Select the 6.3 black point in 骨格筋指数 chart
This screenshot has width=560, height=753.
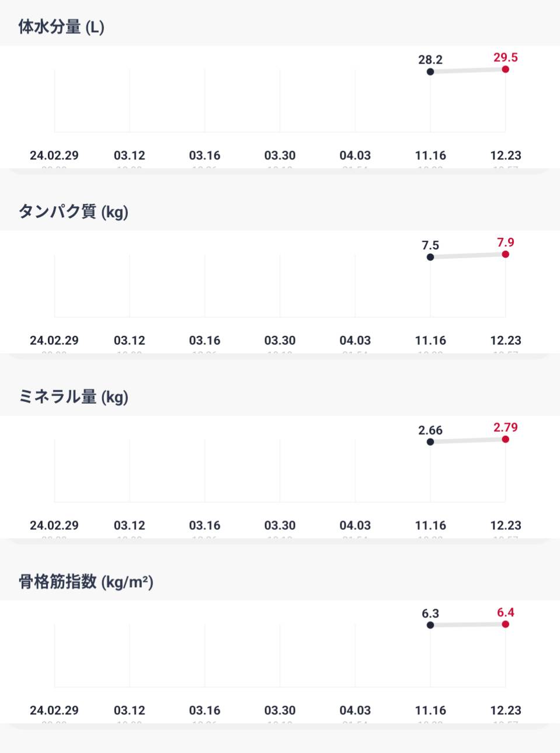coord(430,625)
